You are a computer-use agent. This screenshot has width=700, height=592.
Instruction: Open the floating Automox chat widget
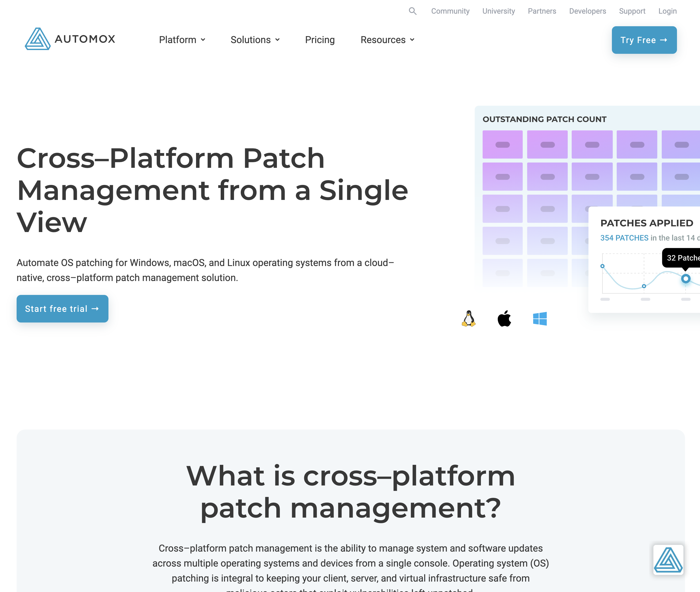pyautogui.click(x=668, y=559)
